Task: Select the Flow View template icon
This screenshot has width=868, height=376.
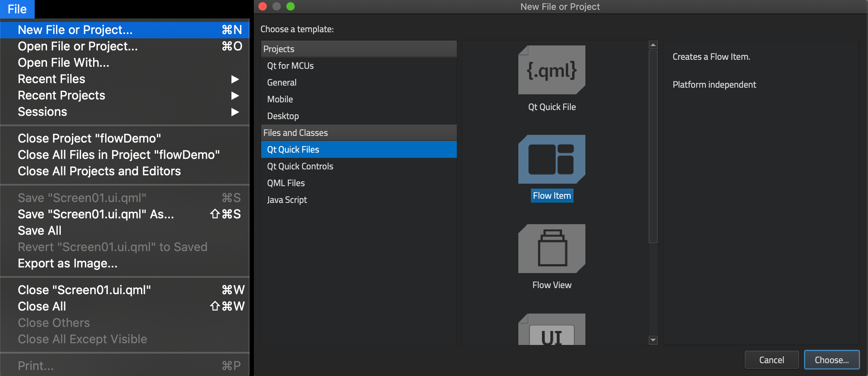Action: [x=551, y=249]
